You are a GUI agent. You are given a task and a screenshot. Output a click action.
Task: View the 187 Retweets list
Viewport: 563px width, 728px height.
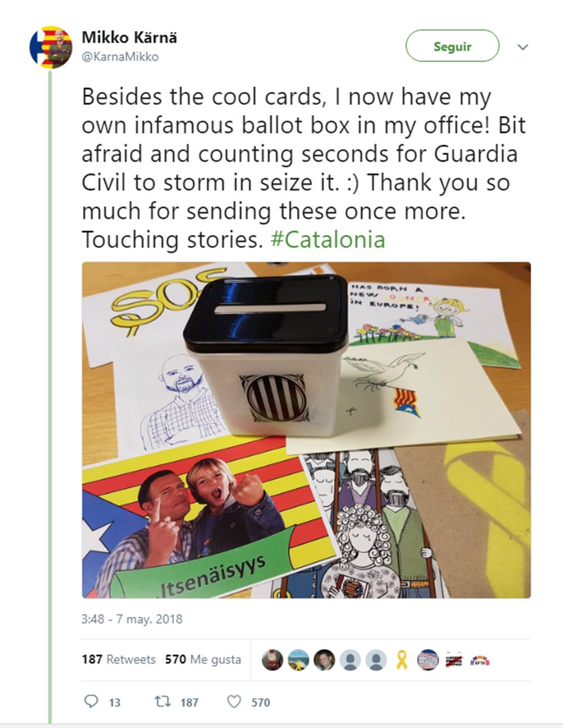point(119,659)
